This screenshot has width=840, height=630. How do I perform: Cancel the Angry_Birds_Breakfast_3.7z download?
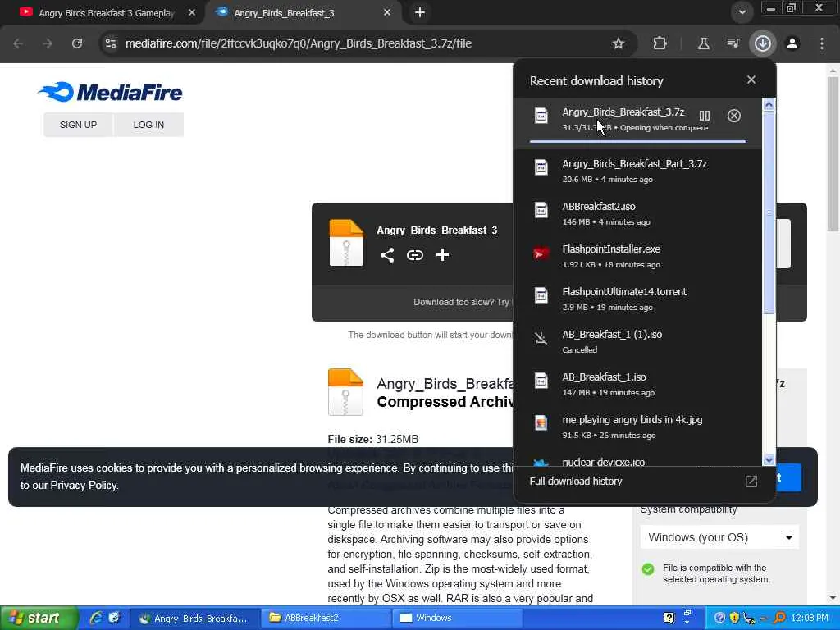(734, 116)
